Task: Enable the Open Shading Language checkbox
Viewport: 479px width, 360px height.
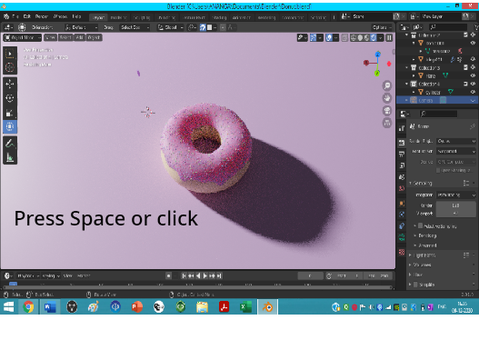Action: tap(438, 170)
